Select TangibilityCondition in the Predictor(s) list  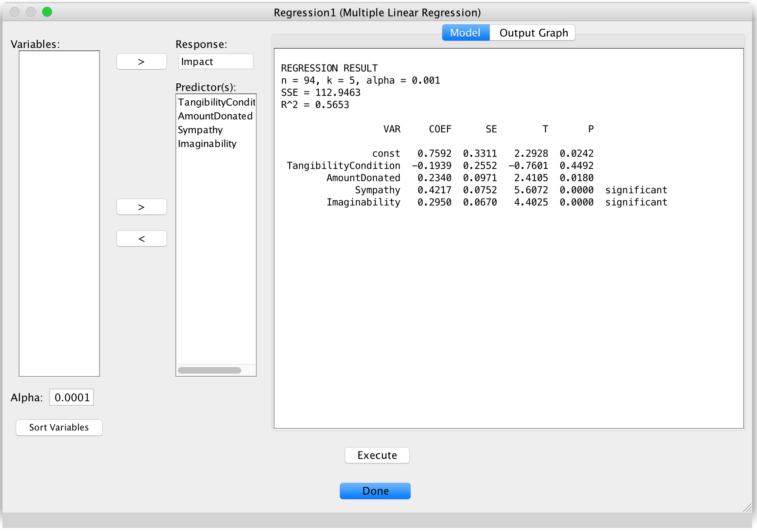point(215,102)
